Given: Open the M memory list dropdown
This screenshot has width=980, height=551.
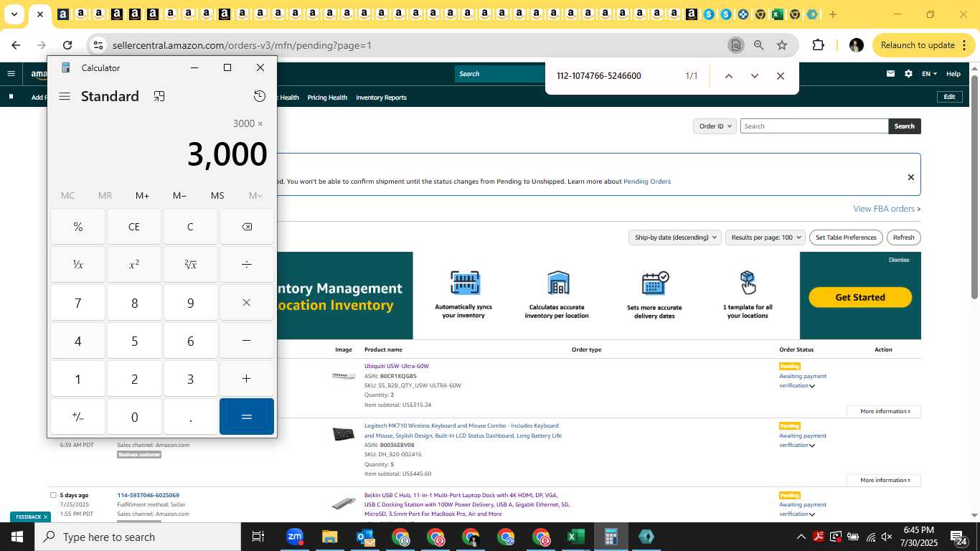Looking at the screenshot, I should pos(255,195).
